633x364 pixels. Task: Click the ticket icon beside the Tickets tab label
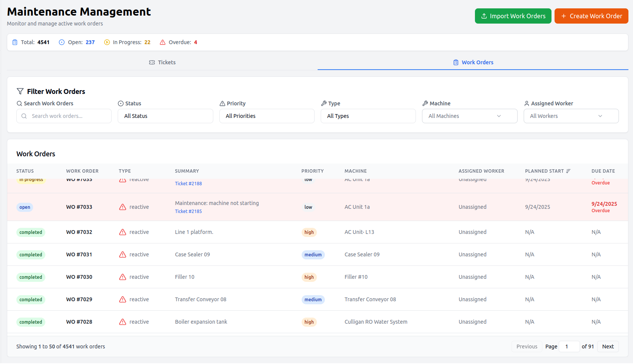(x=152, y=62)
